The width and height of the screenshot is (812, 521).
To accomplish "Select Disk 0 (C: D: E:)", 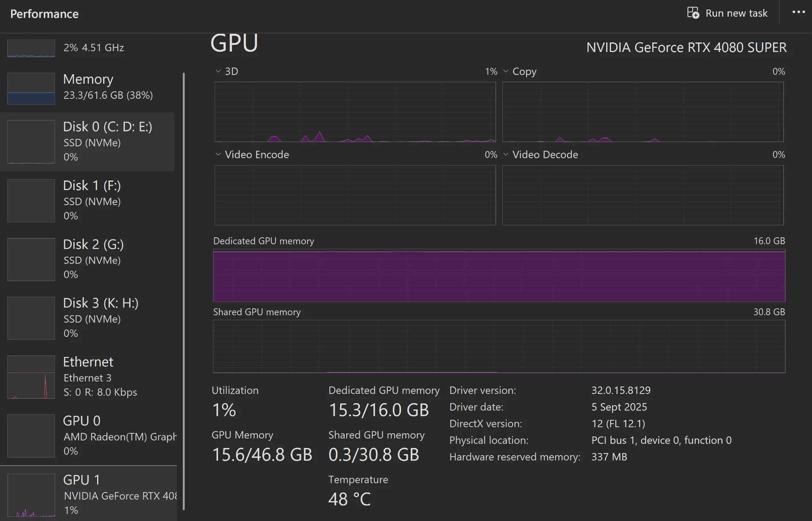I will pyautogui.click(x=99, y=142).
